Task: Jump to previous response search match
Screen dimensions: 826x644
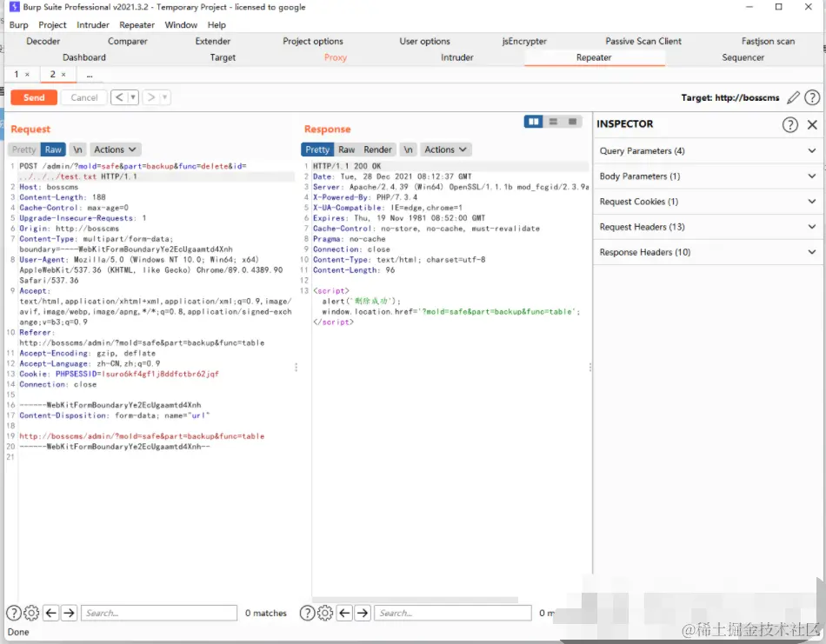Action: click(344, 613)
